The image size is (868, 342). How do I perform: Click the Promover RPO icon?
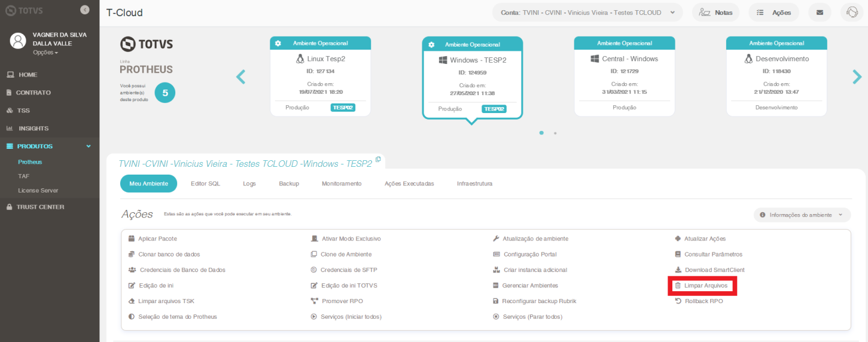point(314,301)
